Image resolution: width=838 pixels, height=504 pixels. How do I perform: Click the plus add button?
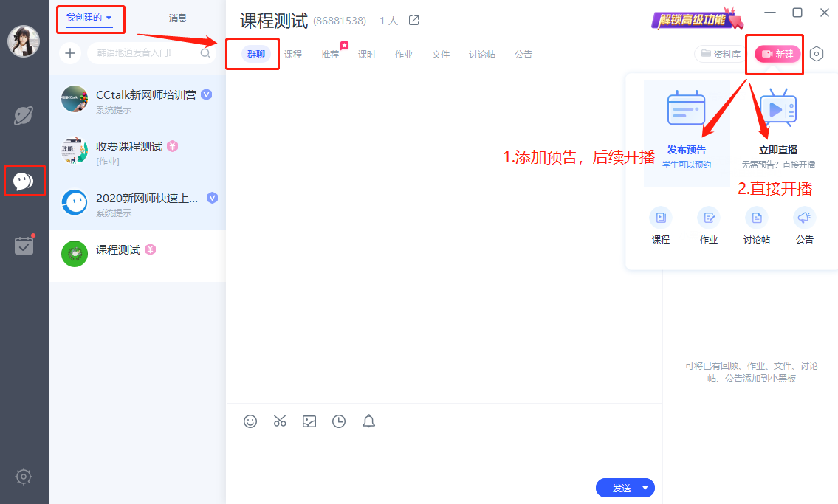point(70,53)
